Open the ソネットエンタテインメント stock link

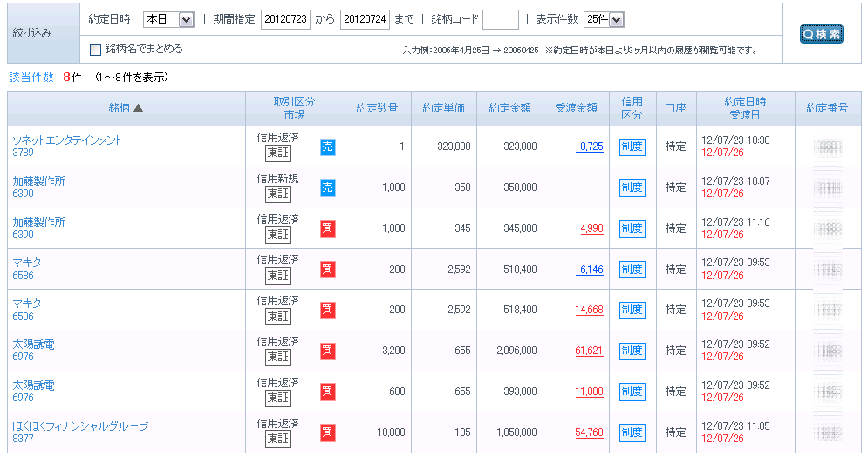(x=67, y=140)
